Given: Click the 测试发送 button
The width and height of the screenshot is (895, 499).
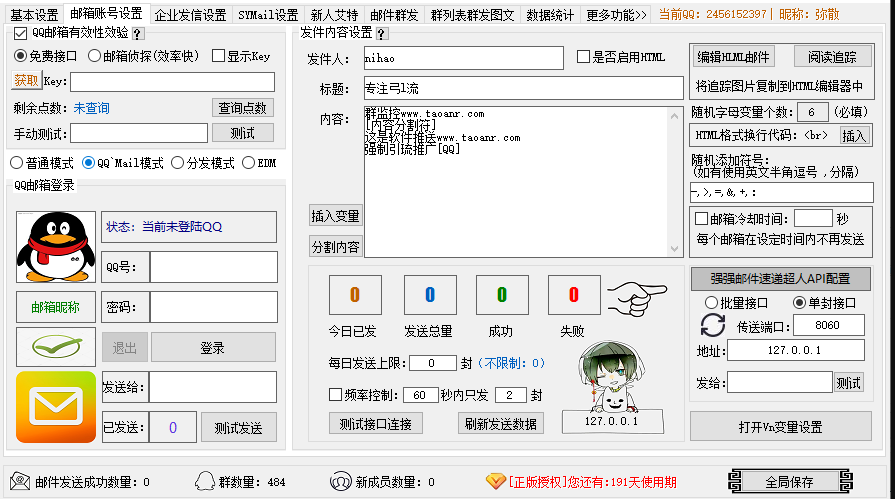Looking at the screenshot, I should [239, 427].
